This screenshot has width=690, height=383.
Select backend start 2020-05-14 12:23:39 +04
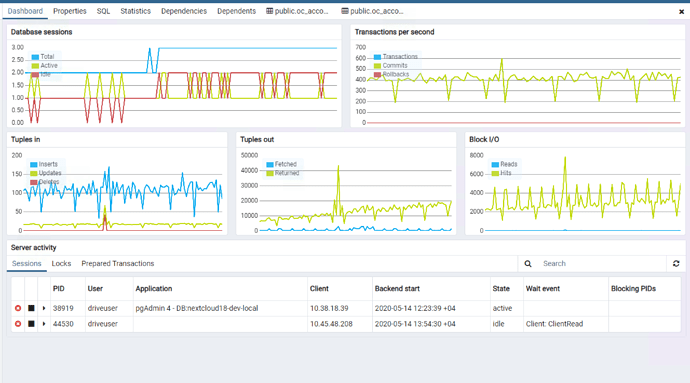coord(415,308)
